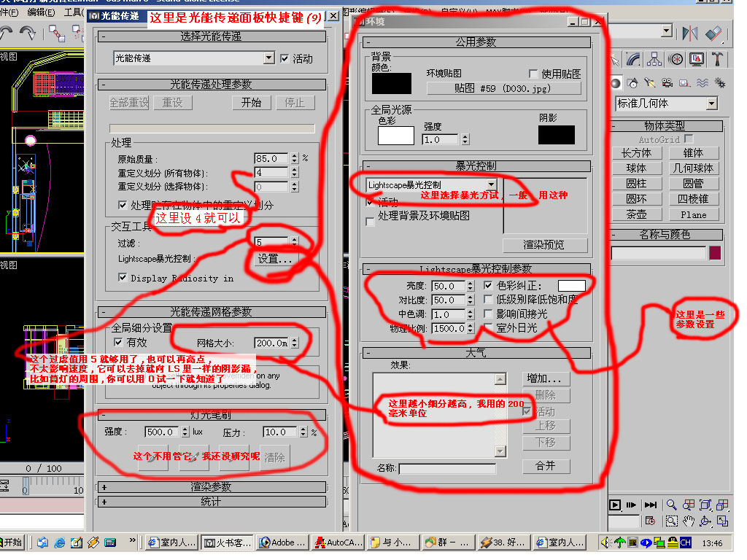Click the Redo arrow in main toolbar
This screenshot has height=560, width=747.
pos(28,33)
